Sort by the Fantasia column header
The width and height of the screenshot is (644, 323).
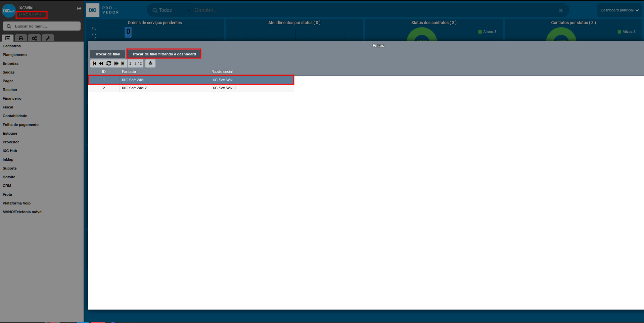pyautogui.click(x=129, y=72)
